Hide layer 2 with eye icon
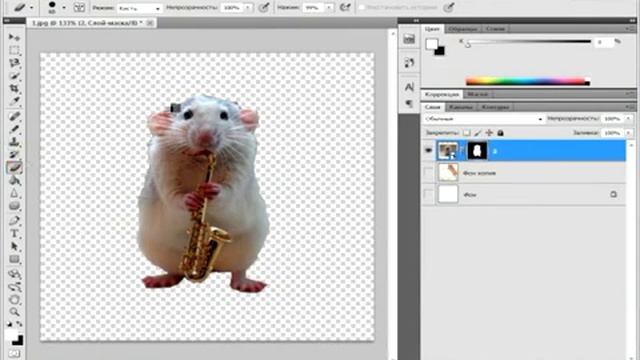 coord(428,151)
